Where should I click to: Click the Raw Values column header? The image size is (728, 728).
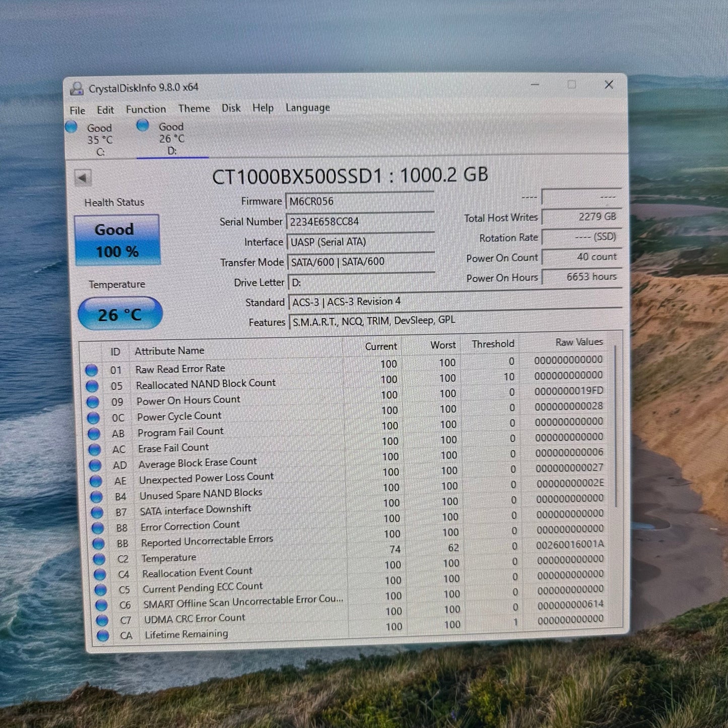point(579,342)
